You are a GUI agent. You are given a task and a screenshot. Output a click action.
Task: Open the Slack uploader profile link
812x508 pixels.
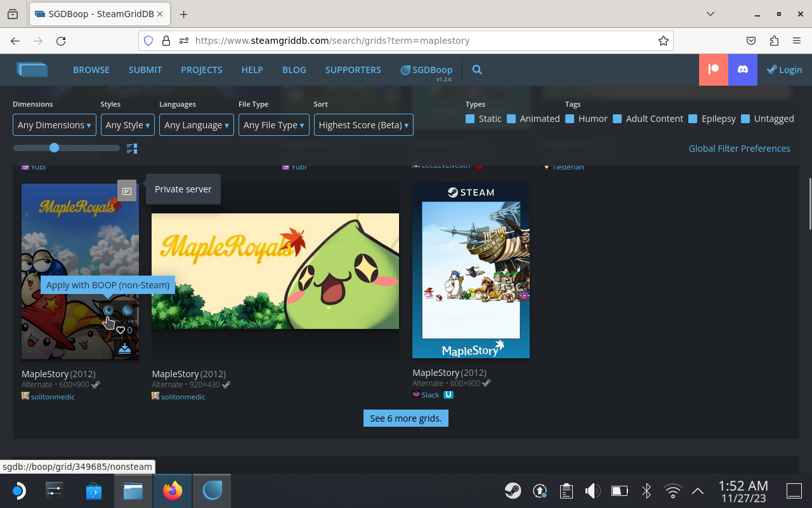(x=430, y=395)
